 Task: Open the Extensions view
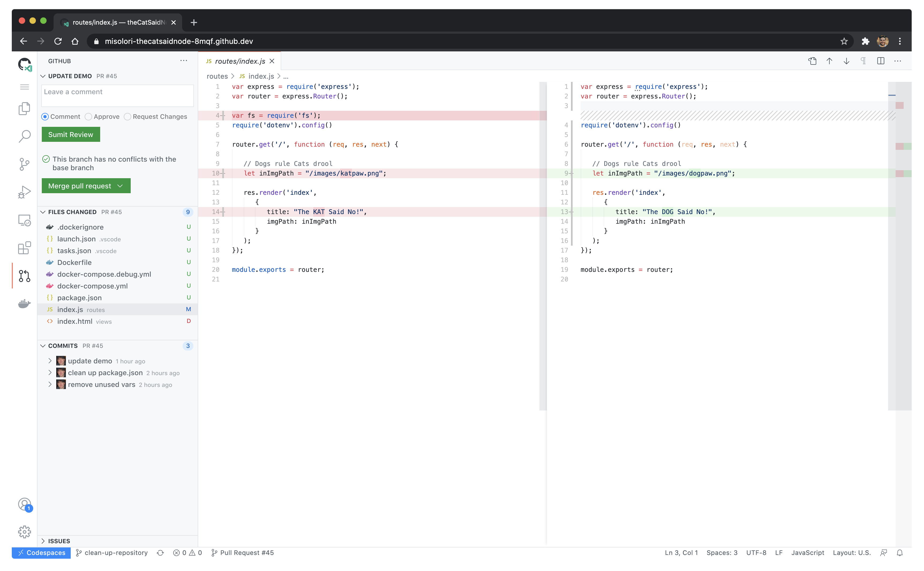[x=24, y=248]
